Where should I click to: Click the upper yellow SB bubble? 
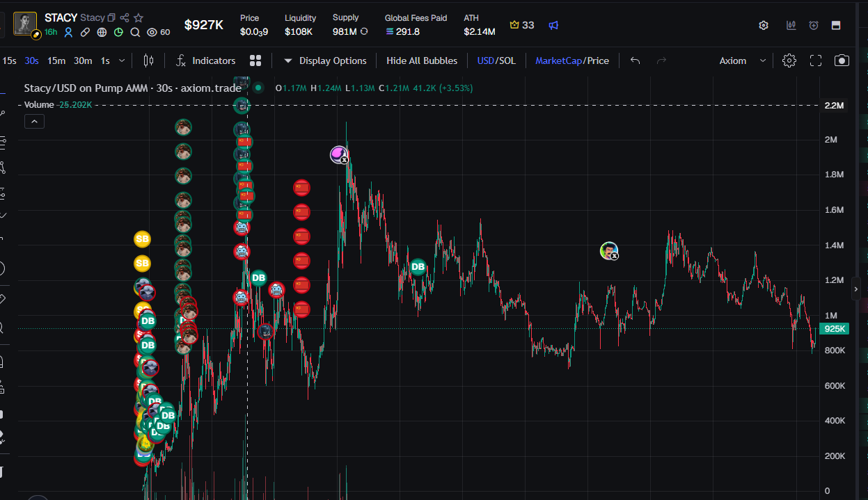coord(142,239)
